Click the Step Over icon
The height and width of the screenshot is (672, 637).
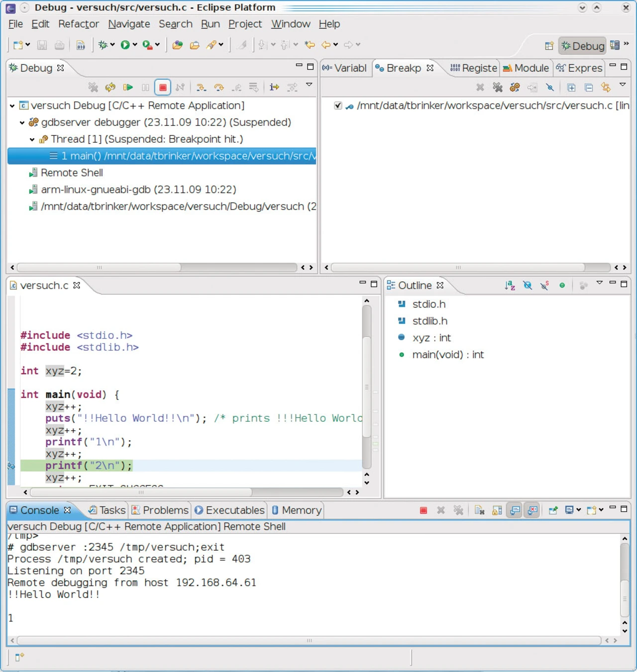point(218,88)
